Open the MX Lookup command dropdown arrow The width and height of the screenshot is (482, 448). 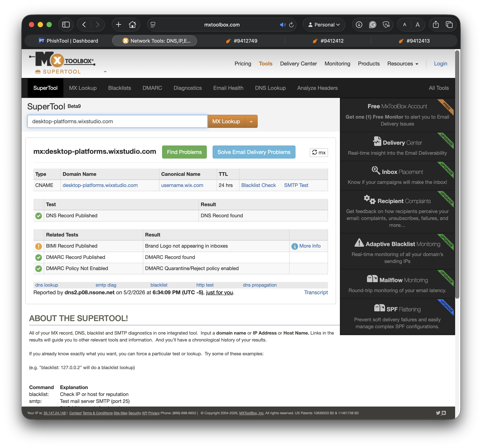[x=251, y=121]
